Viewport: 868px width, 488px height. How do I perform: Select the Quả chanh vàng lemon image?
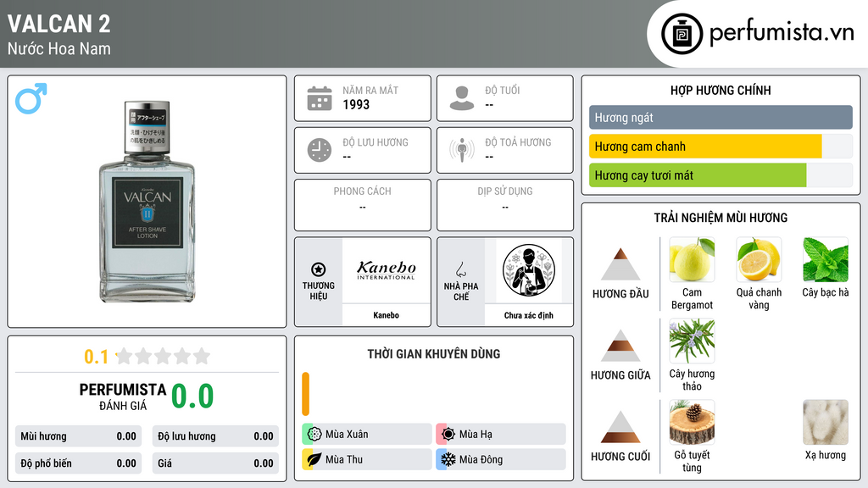[759, 259]
